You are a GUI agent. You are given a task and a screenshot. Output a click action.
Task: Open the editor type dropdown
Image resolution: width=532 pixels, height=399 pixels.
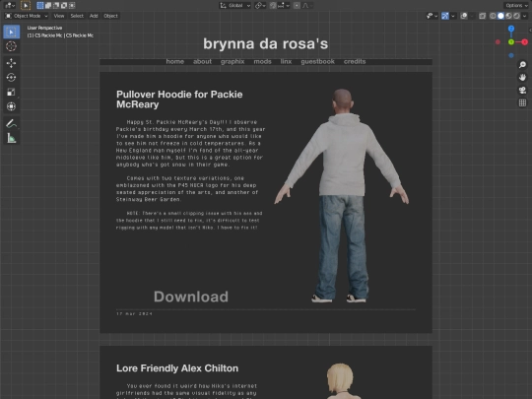tap(10, 6)
